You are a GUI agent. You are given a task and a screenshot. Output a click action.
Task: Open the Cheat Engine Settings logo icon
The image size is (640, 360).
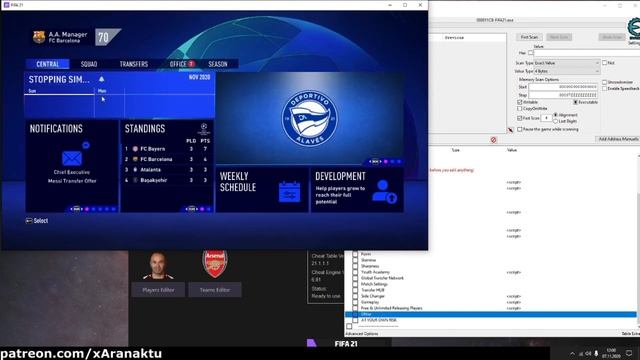[x=634, y=29]
